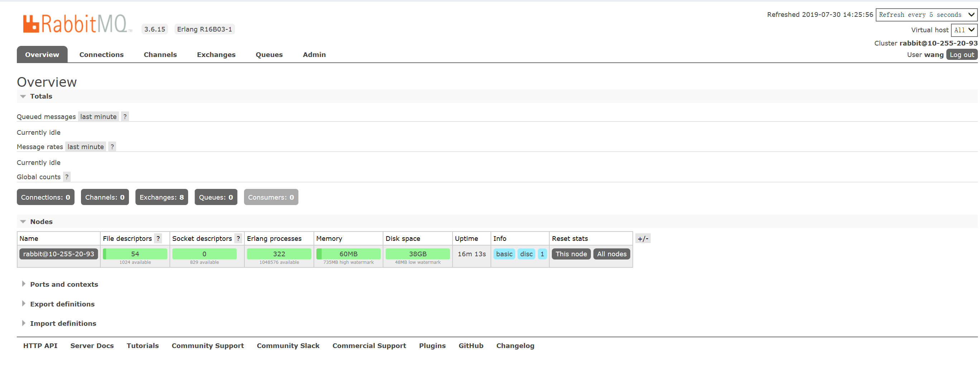Click the Channels: 0 count button
The width and height of the screenshot is (980, 376).
[105, 197]
